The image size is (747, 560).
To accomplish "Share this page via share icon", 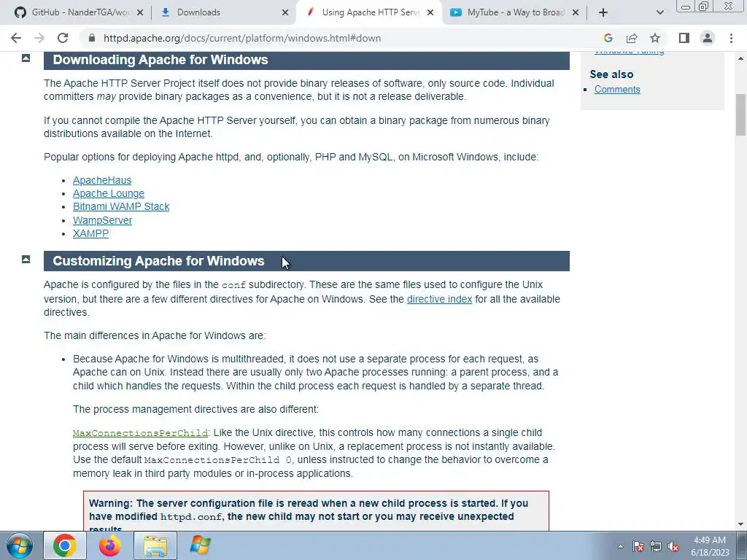I will tap(632, 38).
